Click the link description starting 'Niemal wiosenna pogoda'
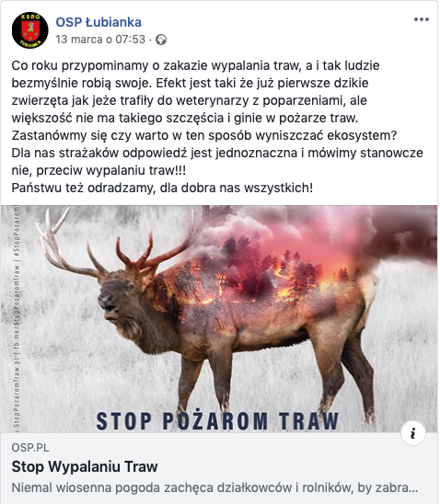Screen dimensions: 440x504 (x=214, y=488)
